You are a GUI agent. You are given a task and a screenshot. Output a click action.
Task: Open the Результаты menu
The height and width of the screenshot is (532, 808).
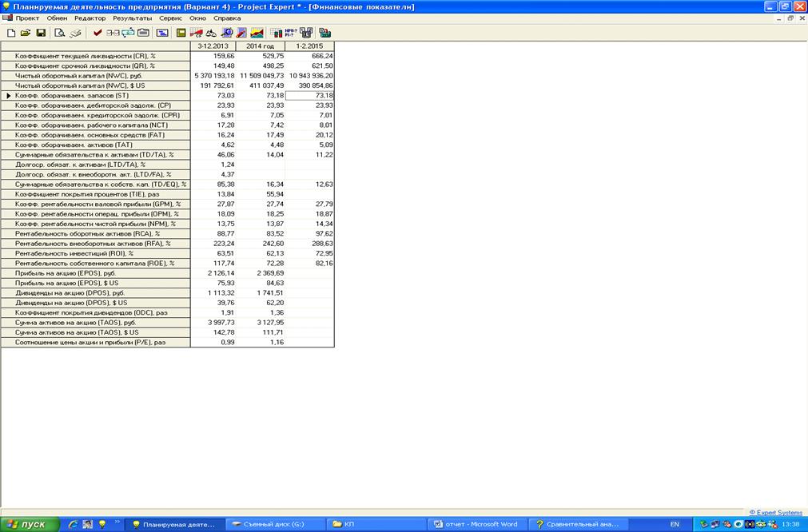(x=133, y=18)
